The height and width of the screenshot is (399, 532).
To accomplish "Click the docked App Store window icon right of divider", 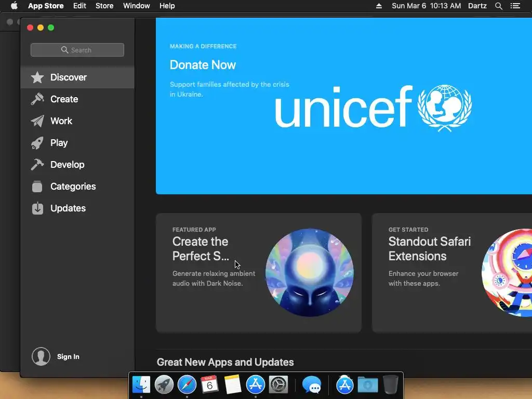I will click(345, 385).
